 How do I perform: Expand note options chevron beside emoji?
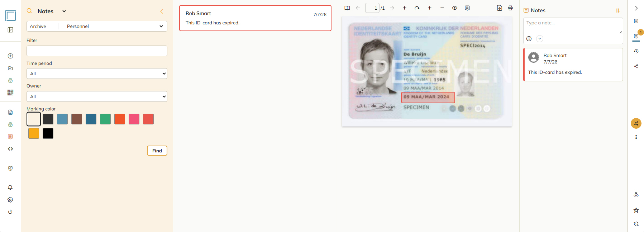pyautogui.click(x=540, y=39)
